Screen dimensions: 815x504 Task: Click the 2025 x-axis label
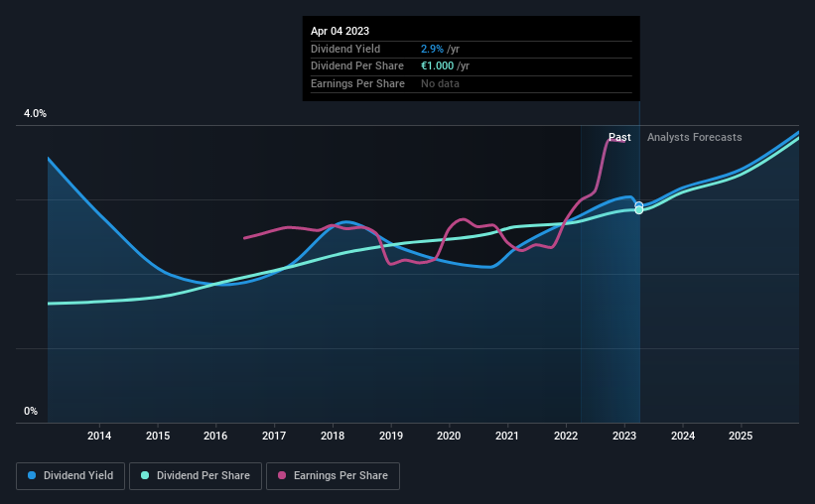click(x=741, y=436)
